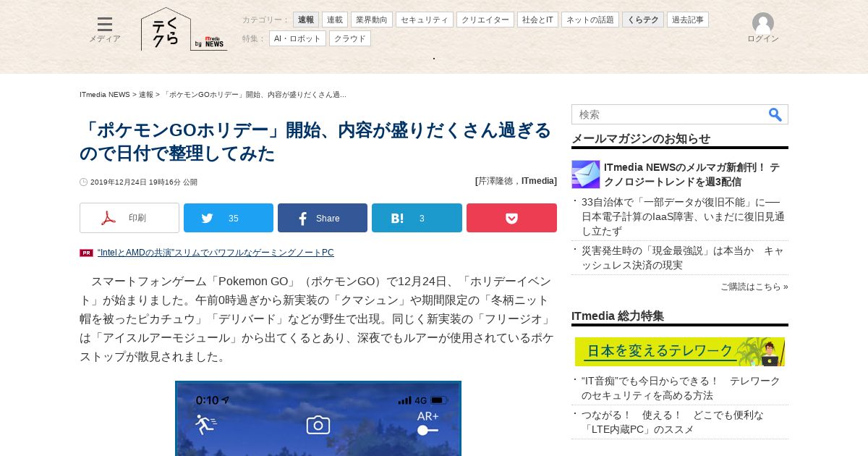Click the メールマガジンのお知らせ heading
868x456 pixels.
click(x=641, y=139)
